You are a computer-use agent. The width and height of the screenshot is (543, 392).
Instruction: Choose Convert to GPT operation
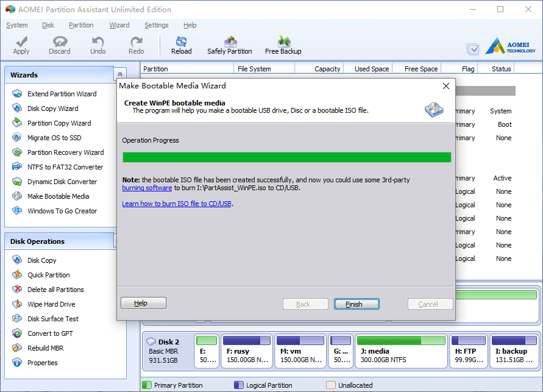point(50,333)
